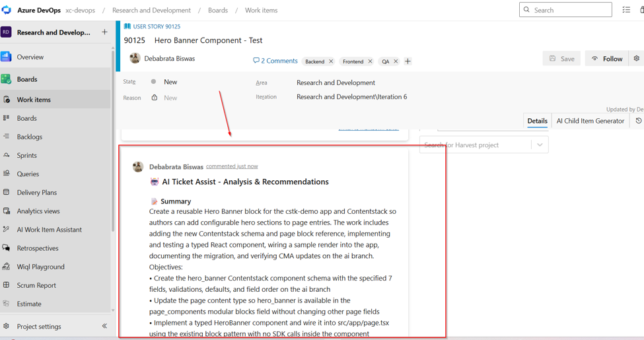The image size is (644, 340).
Task: Click Debabrata Biswas assignee avatar
Action: click(135, 58)
